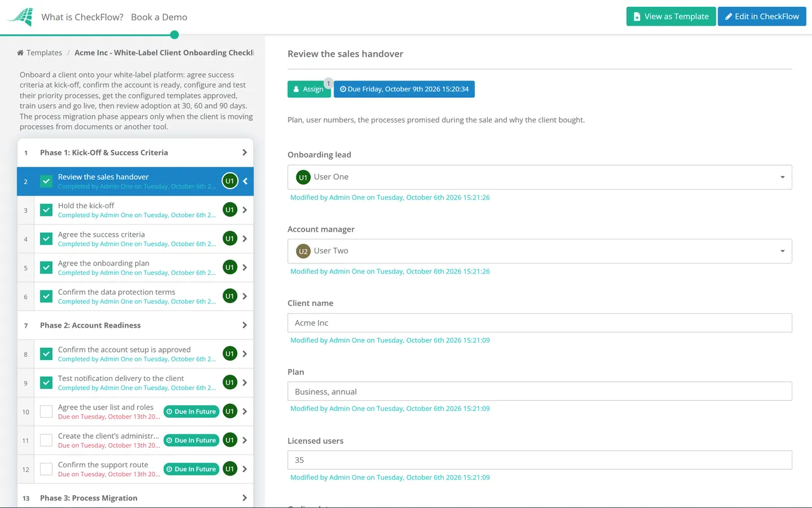Screen dimensions: 812x508
Task: Open the Account manager dropdown
Action: click(x=540, y=251)
